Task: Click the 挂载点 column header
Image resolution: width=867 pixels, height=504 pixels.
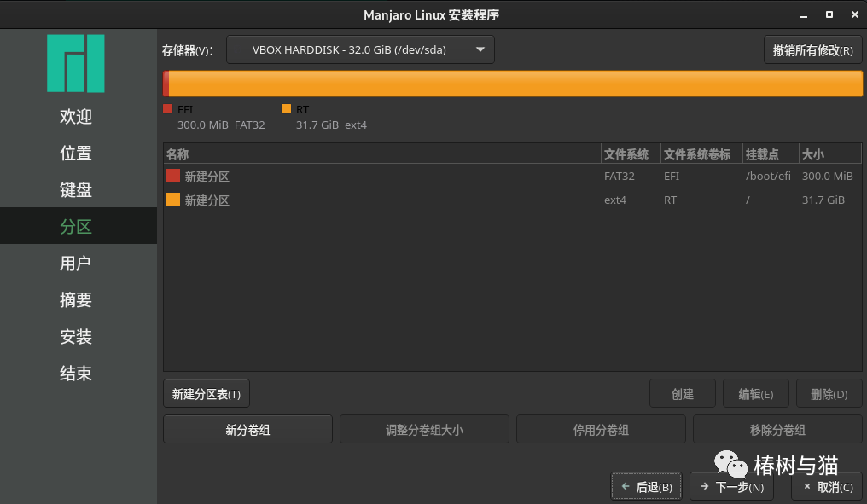Action: 771,154
